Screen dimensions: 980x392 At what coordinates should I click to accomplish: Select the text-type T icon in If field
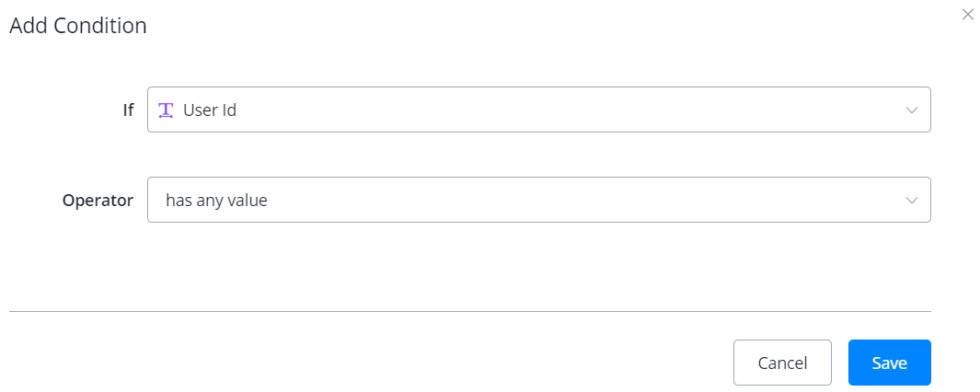(x=166, y=110)
